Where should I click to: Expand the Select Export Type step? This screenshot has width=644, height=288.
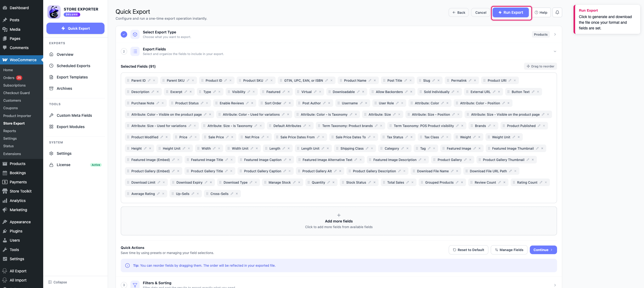pyautogui.click(x=555, y=35)
